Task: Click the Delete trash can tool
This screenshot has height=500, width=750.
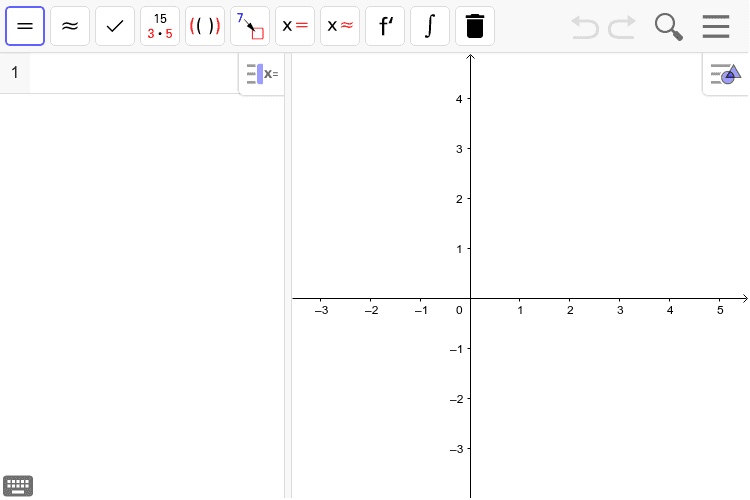Action: 474,26
